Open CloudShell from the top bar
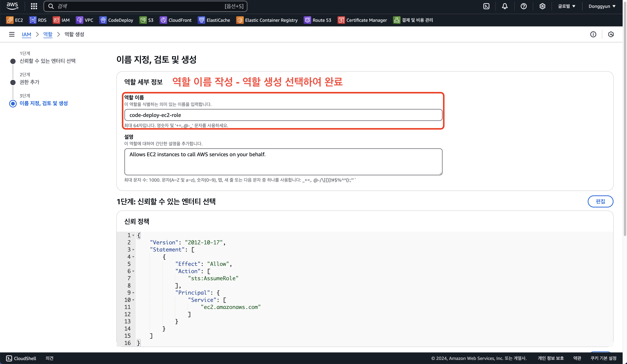 click(486, 6)
